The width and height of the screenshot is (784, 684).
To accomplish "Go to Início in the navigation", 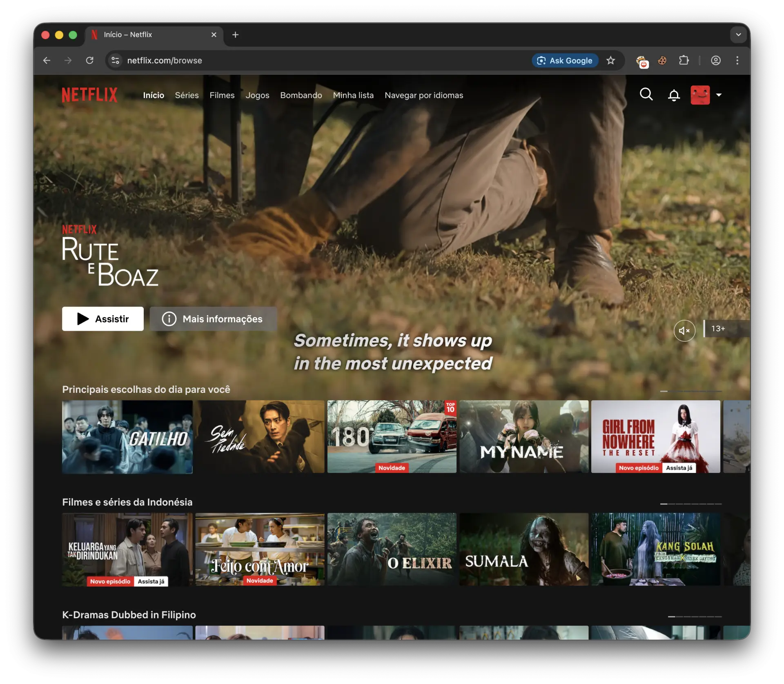I will click(x=154, y=95).
